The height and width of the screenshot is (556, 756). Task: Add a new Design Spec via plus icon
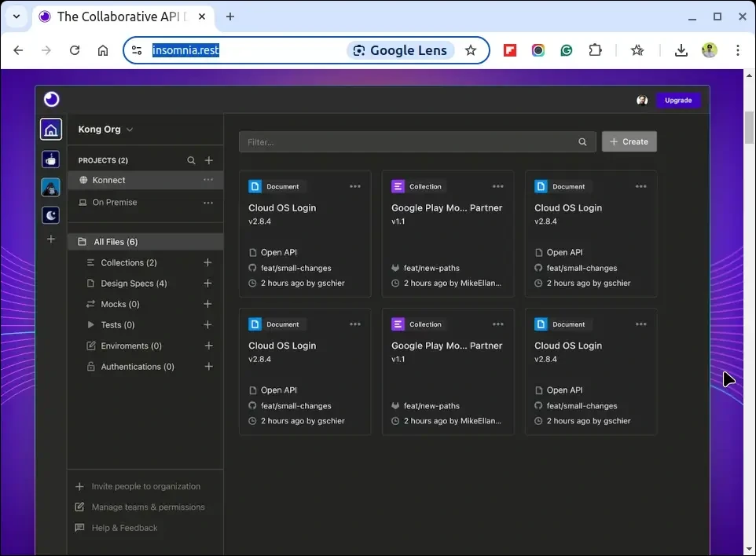[207, 283]
